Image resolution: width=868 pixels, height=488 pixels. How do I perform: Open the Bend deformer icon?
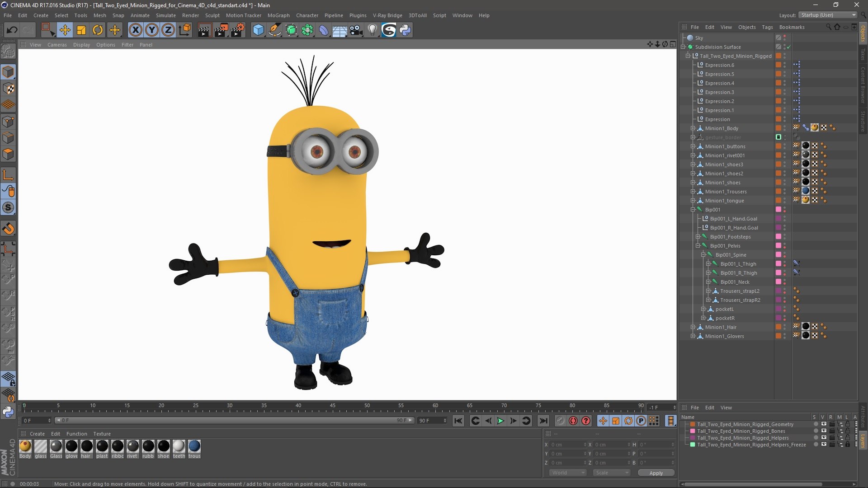pyautogui.click(x=324, y=30)
